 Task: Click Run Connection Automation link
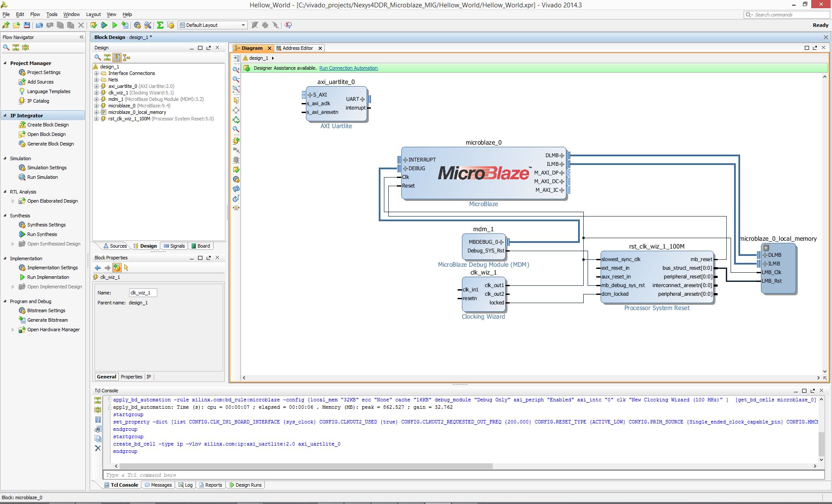[348, 68]
